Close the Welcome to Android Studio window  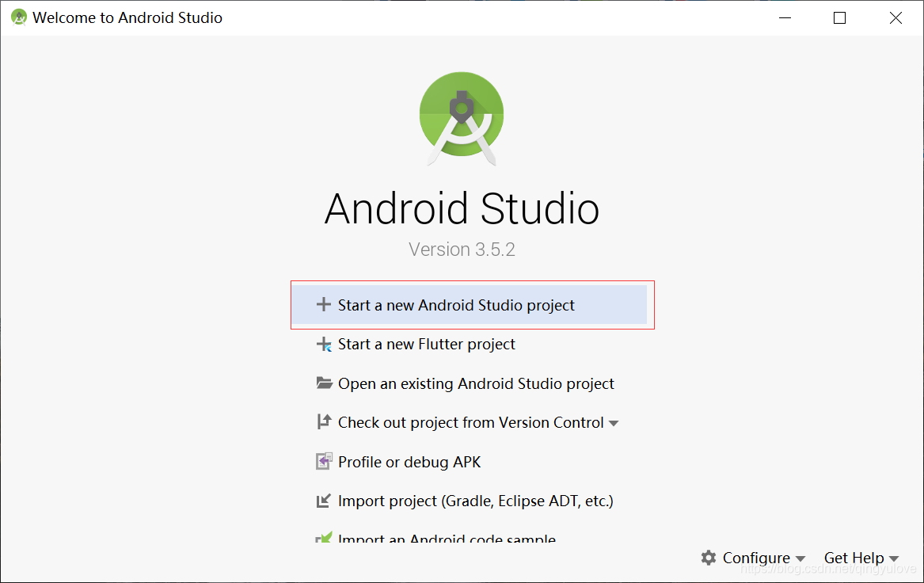point(895,17)
